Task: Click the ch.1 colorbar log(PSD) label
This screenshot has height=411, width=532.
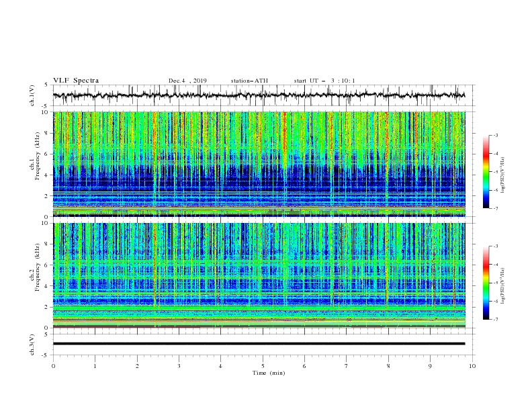Action: pyautogui.click(x=503, y=175)
